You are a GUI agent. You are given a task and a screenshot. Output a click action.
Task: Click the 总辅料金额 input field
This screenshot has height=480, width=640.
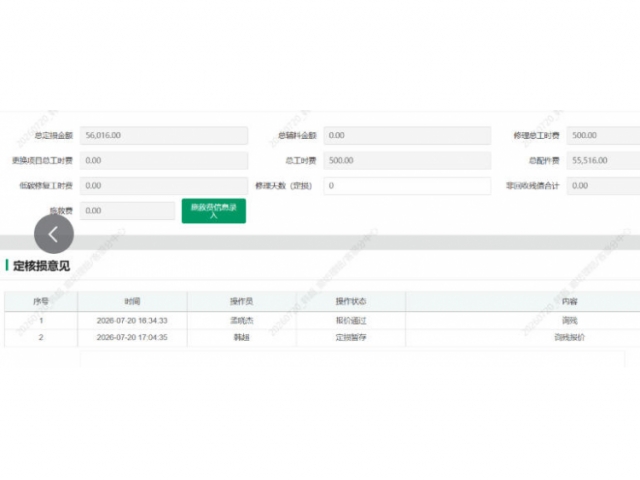click(x=407, y=136)
